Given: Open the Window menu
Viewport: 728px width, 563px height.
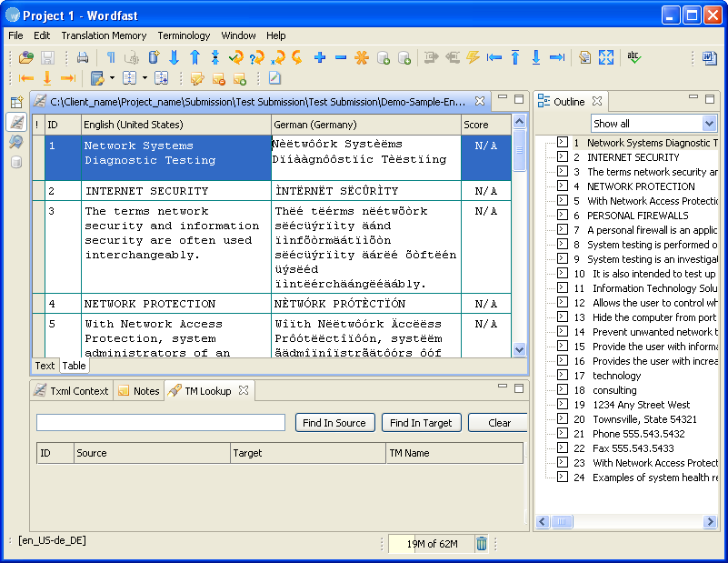Looking at the screenshot, I should coord(238,35).
